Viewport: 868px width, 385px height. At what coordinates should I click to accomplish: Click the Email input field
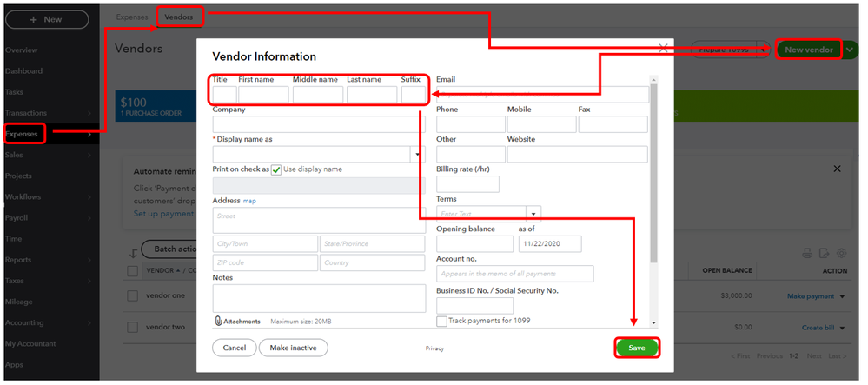pyautogui.click(x=542, y=95)
